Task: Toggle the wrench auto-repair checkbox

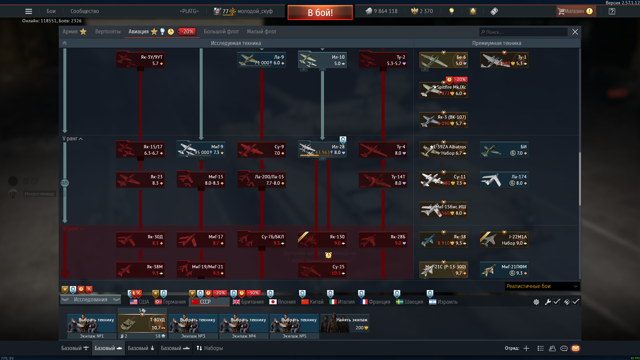Action: tap(556, 302)
